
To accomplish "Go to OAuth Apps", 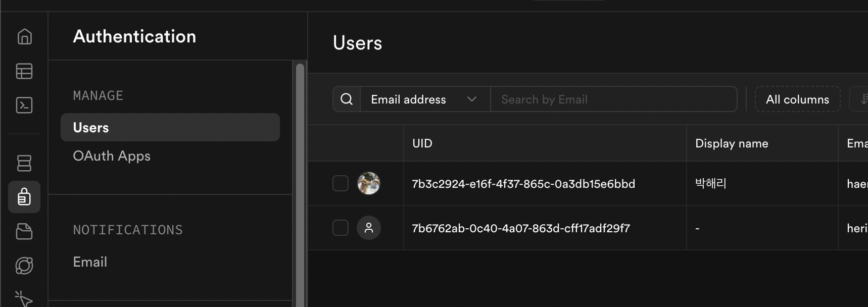I will click(x=112, y=156).
